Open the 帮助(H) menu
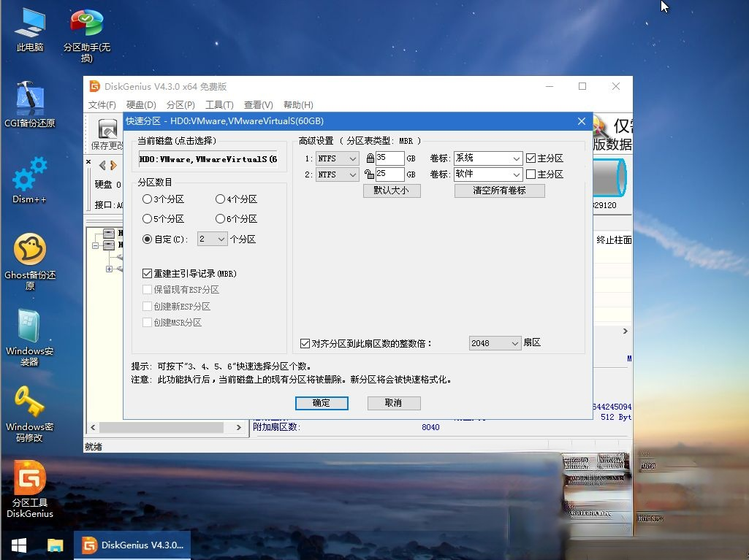749x560 pixels. tap(298, 105)
